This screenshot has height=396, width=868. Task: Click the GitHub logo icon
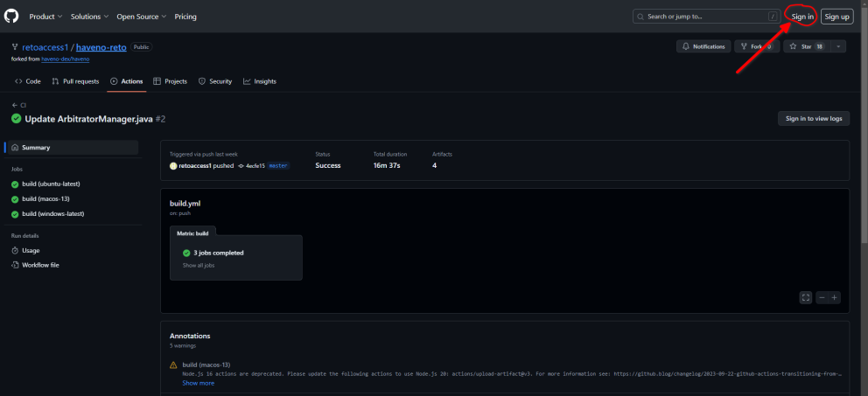tap(11, 16)
